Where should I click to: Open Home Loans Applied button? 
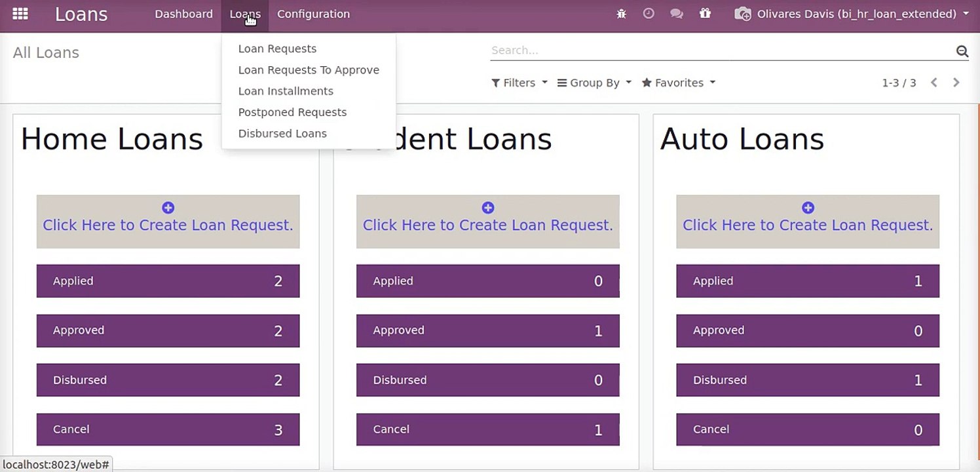[168, 281]
